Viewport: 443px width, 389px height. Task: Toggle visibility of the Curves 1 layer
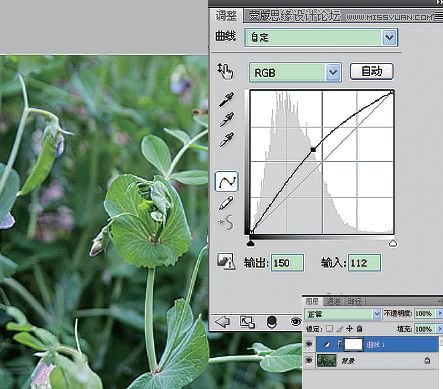[309, 344]
